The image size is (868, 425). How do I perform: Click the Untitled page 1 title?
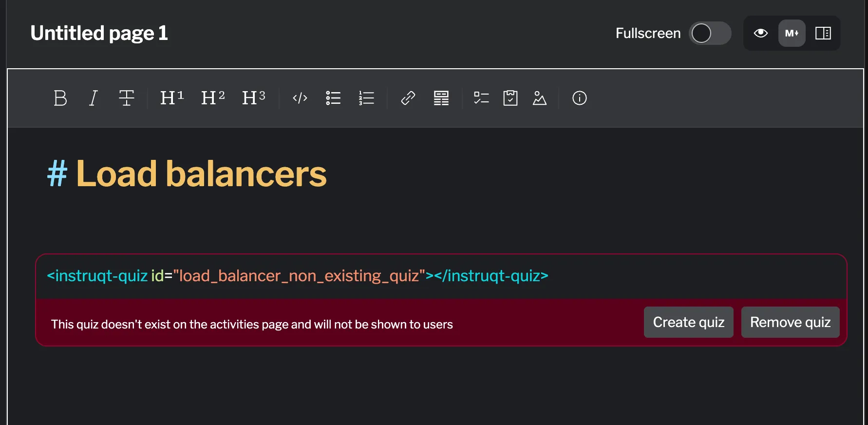[99, 33]
